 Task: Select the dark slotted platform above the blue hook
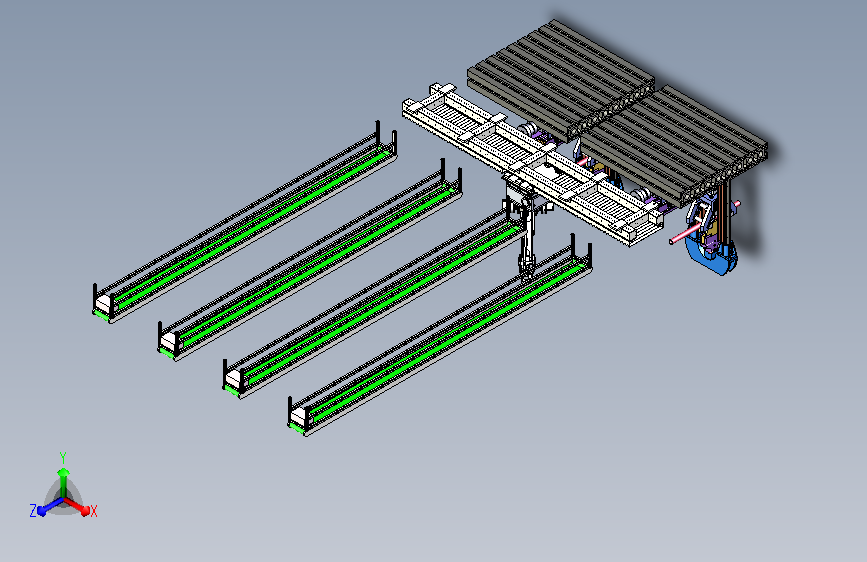[x=673, y=147]
